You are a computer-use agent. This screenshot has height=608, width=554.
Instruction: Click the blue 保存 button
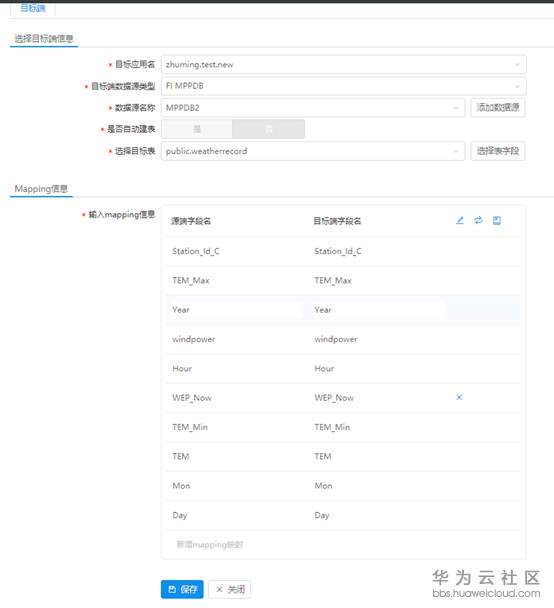pyautogui.click(x=182, y=589)
